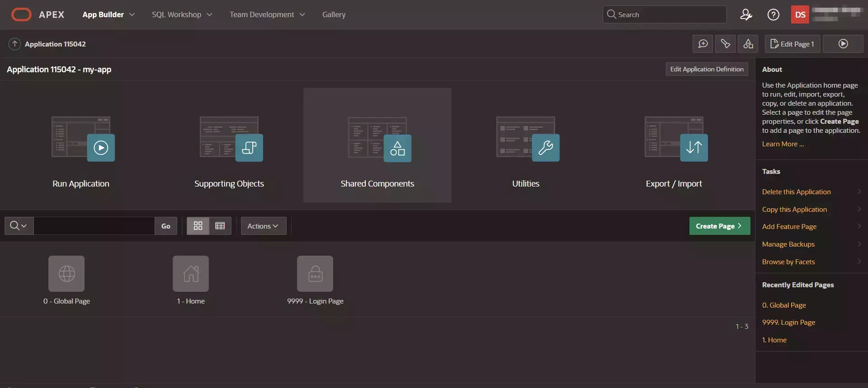868x388 pixels.
Task: Click the 9999 - Login Page label
Action: [x=315, y=301]
